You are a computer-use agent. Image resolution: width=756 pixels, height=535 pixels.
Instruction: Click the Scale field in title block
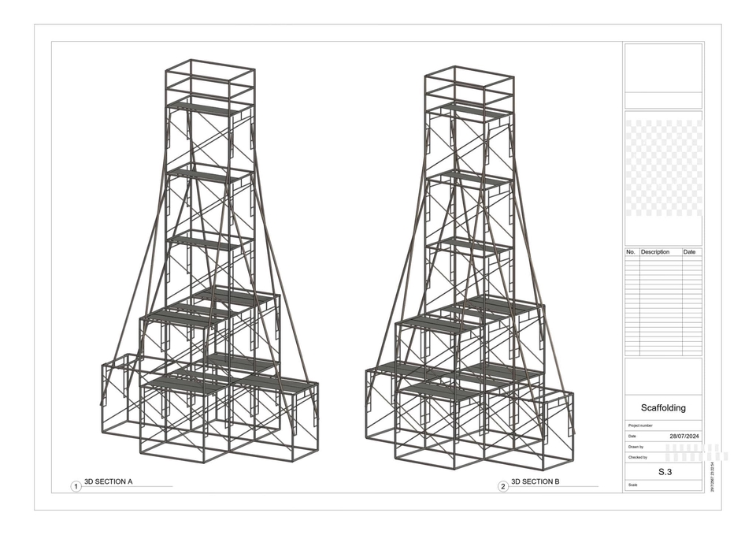click(x=662, y=485)
